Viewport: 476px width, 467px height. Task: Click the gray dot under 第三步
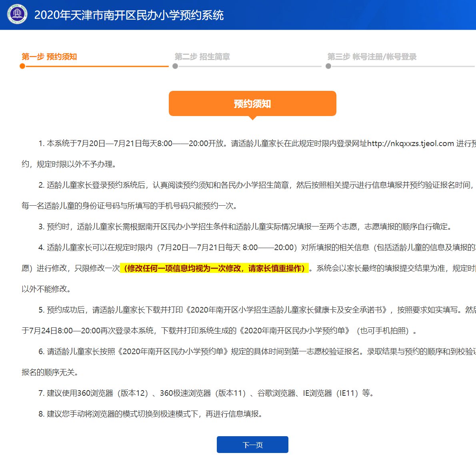coord(328,66)
